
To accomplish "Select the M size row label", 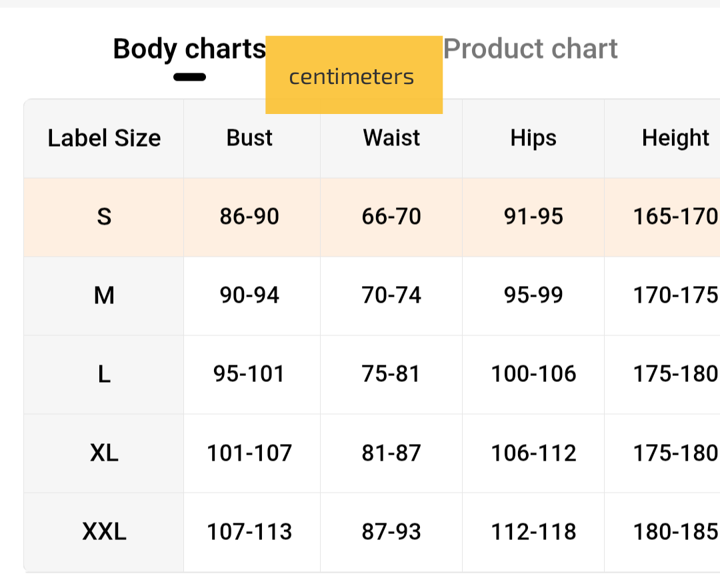I will [104, 295].
